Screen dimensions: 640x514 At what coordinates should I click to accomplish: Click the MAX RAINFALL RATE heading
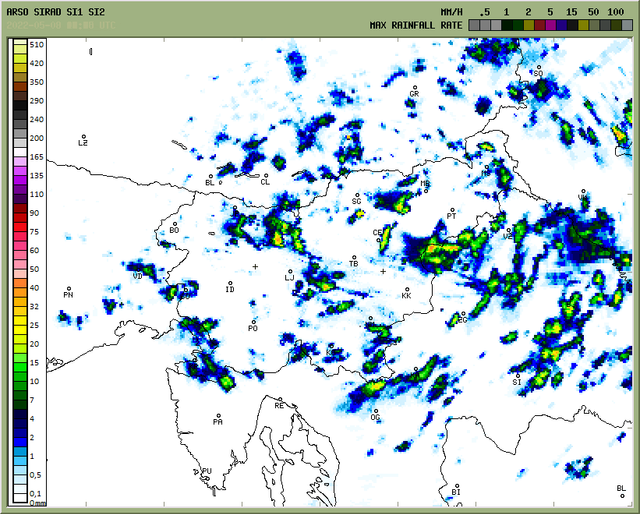(416, 25)
